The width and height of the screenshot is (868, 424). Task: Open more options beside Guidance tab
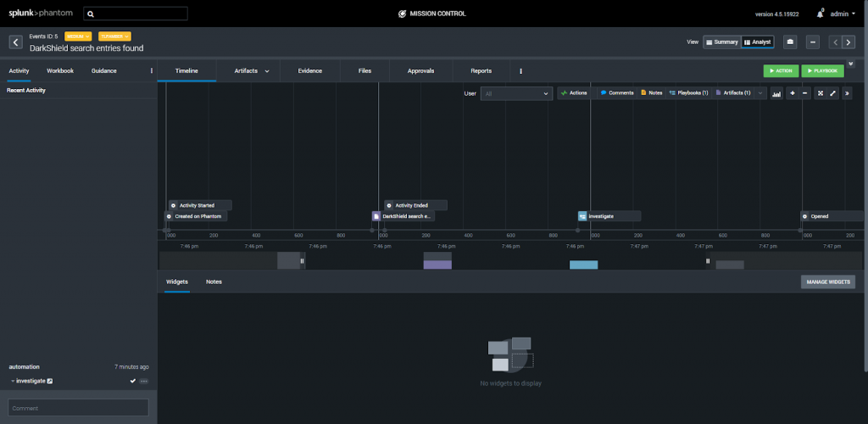152,71
